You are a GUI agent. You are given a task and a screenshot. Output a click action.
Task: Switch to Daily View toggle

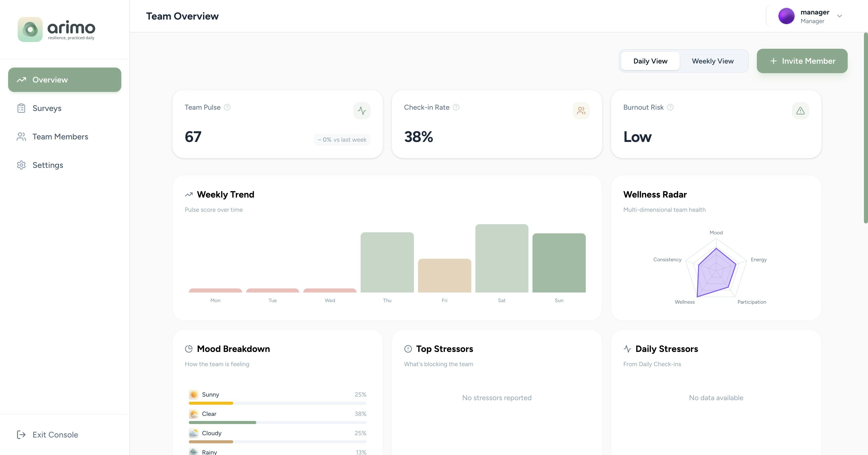click(650, 61)
